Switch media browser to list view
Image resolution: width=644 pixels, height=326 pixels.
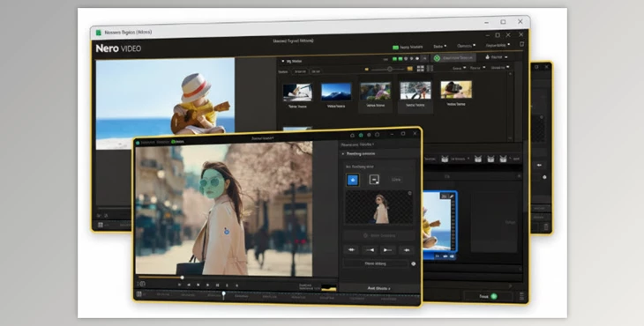[430, 68]
